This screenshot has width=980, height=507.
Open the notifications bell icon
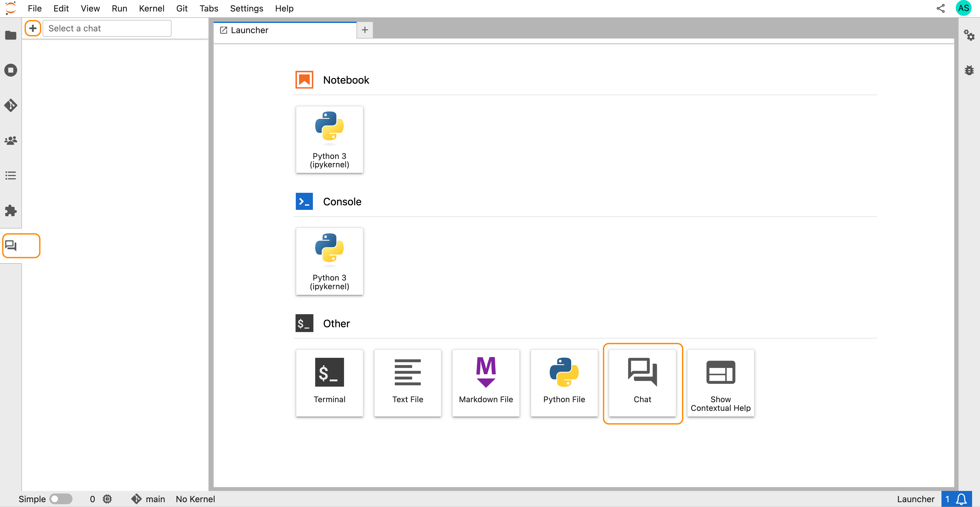coord(961,499)
